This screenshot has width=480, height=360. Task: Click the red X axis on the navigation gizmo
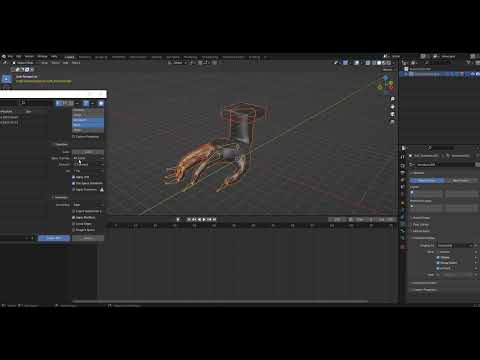(x=391, y=88)
